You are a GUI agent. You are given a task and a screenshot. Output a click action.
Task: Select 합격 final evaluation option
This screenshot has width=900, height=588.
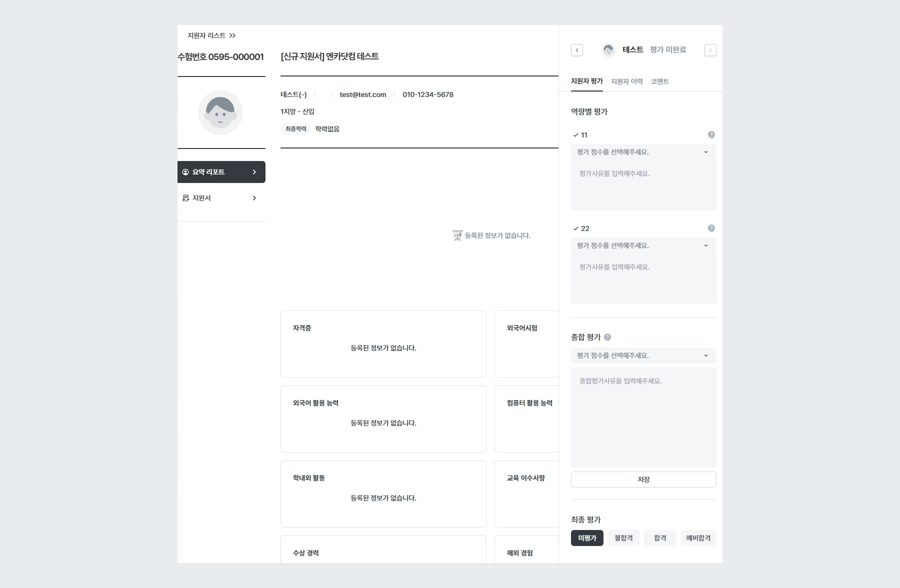tap(660, 538)
